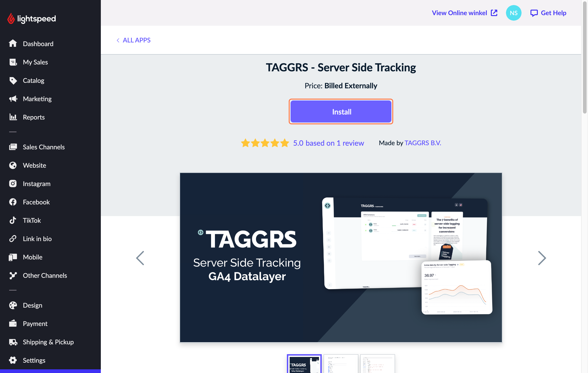588x373 pixels.
Task: Click the Lightspeed logo icon
Action: [11, 18]
